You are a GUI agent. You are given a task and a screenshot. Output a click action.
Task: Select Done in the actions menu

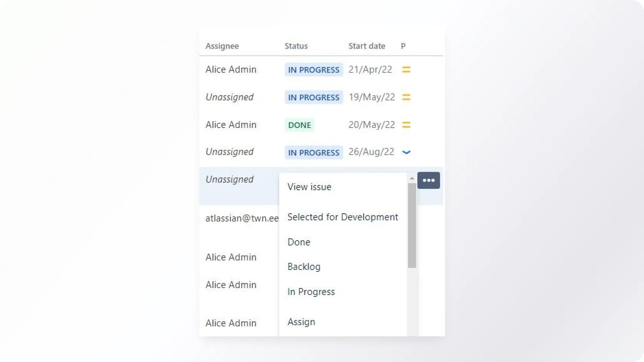(299, 242)
